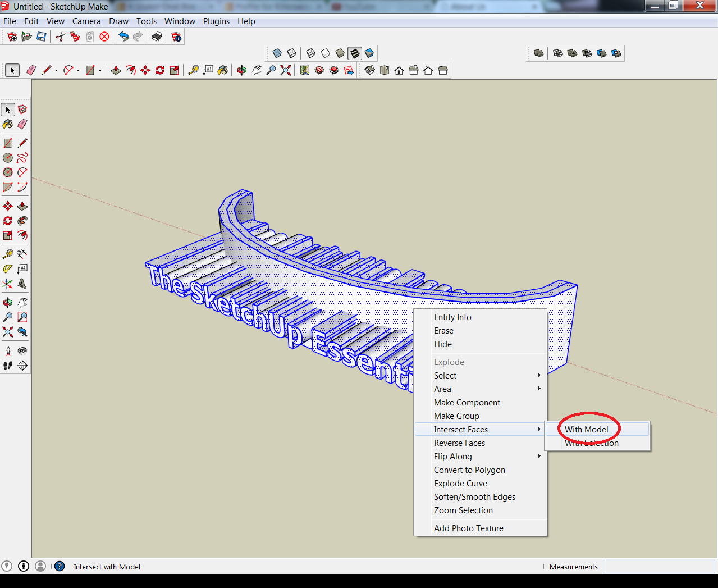Open a file with the folder icon
Viewport: 718px width, 588px height.
tap(27, 37)
